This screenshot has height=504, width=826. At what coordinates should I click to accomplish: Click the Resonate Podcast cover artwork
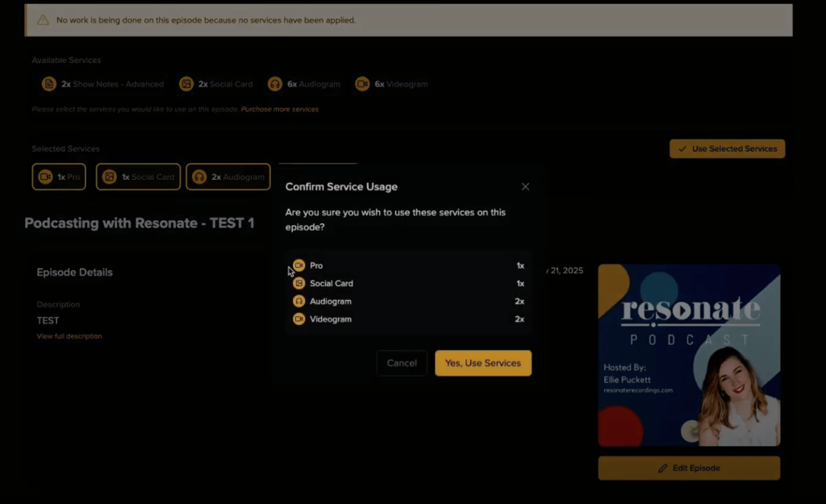point(689,355)
